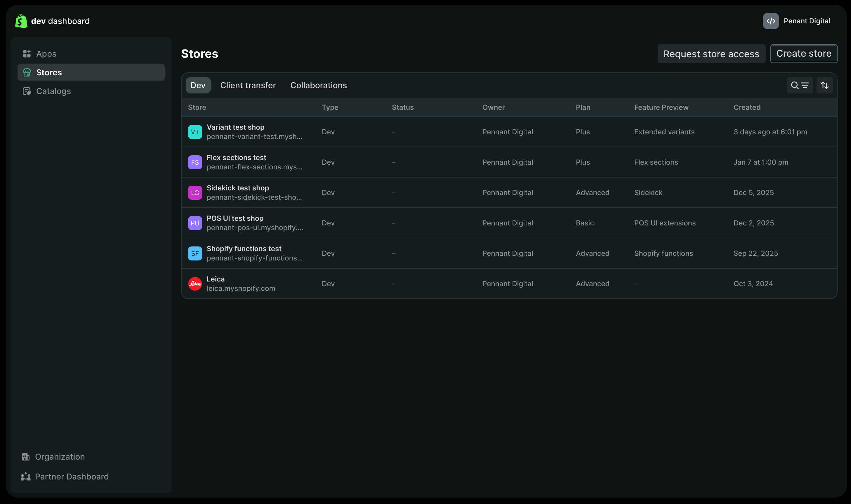Click the Stores page heading
Screen dimensions: 851x504
point(199,54)
